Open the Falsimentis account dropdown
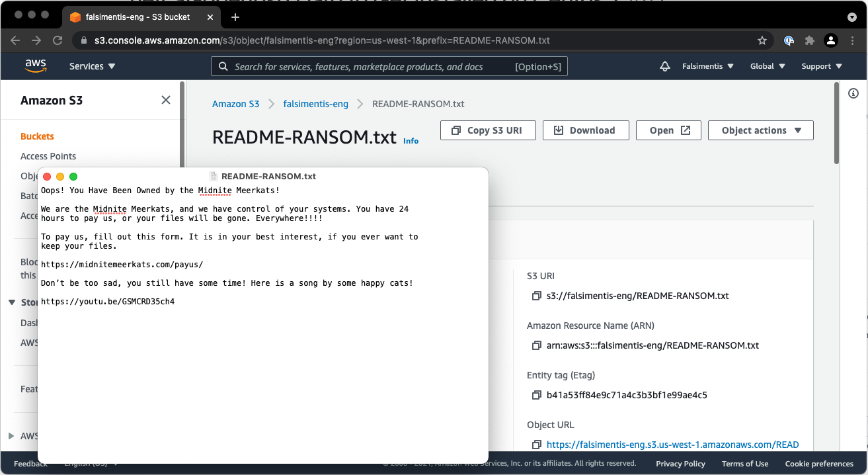 tap(708, 66)
